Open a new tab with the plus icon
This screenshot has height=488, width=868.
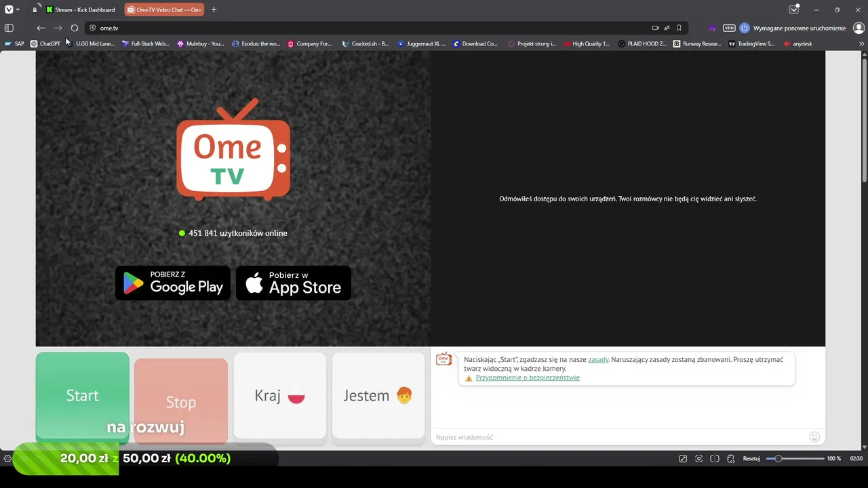click(214, 9)
